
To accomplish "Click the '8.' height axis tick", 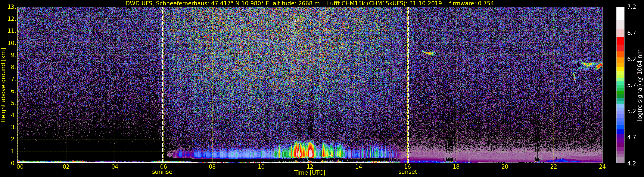I will [x=13, y=67].
